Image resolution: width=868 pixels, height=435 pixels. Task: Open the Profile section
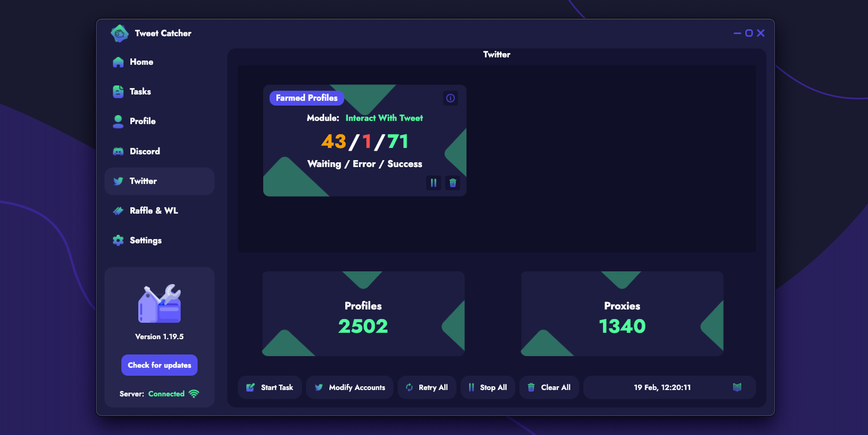[x=159, y=121]
